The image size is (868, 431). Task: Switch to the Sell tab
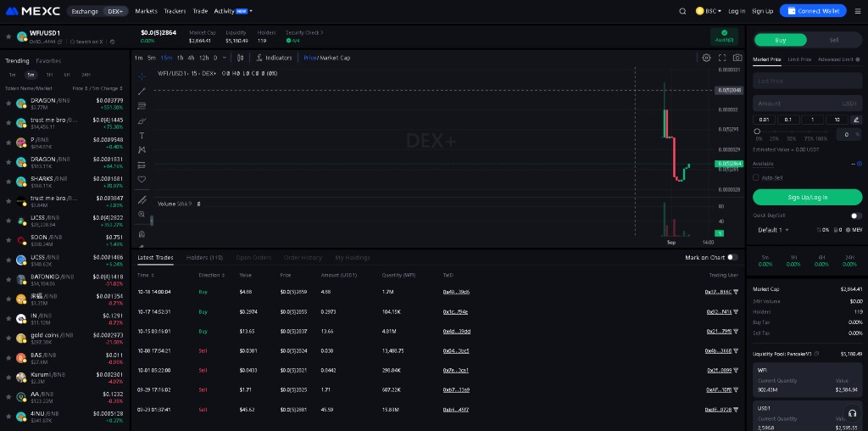click(x=834, y=40)
